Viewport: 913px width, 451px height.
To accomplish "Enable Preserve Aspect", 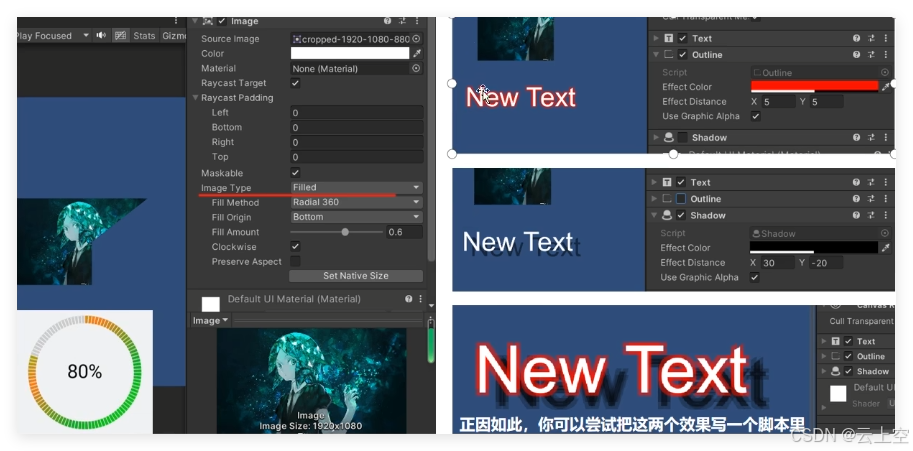I will pyautogui.click(x=295, y=261).
